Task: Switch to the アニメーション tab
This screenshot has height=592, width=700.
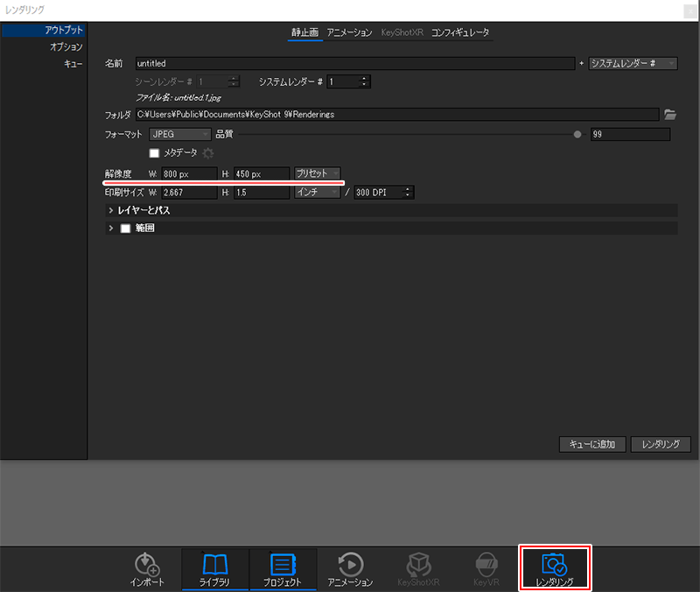Action: 349,32
